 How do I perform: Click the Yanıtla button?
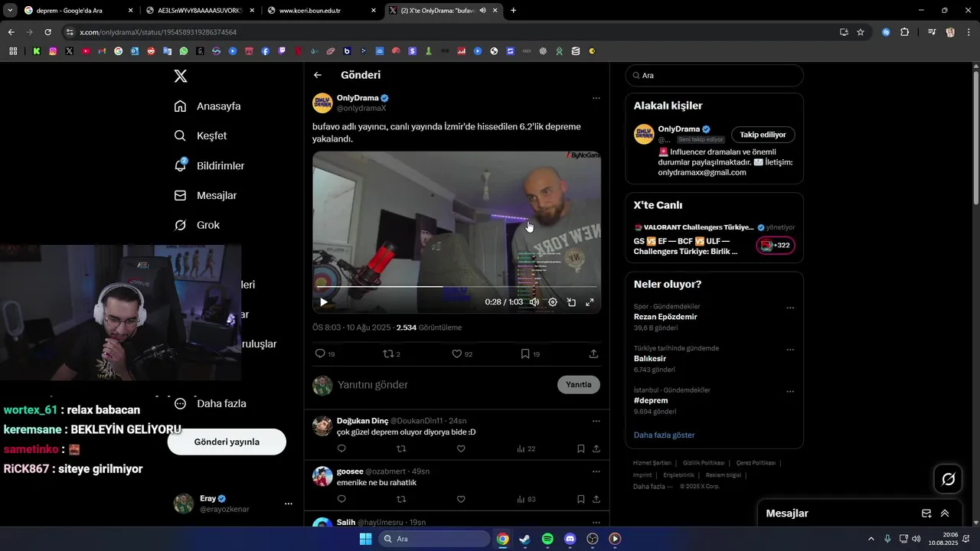coord(579,385)
